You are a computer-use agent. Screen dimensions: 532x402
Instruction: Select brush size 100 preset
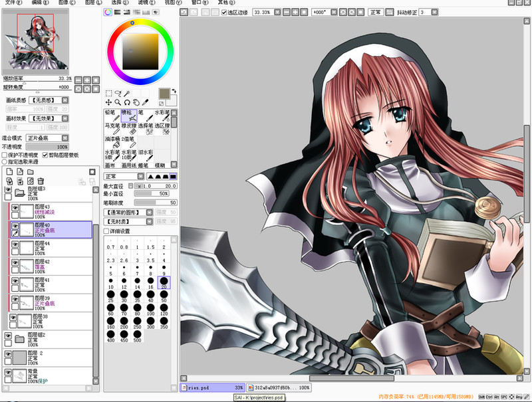[151, 309]
